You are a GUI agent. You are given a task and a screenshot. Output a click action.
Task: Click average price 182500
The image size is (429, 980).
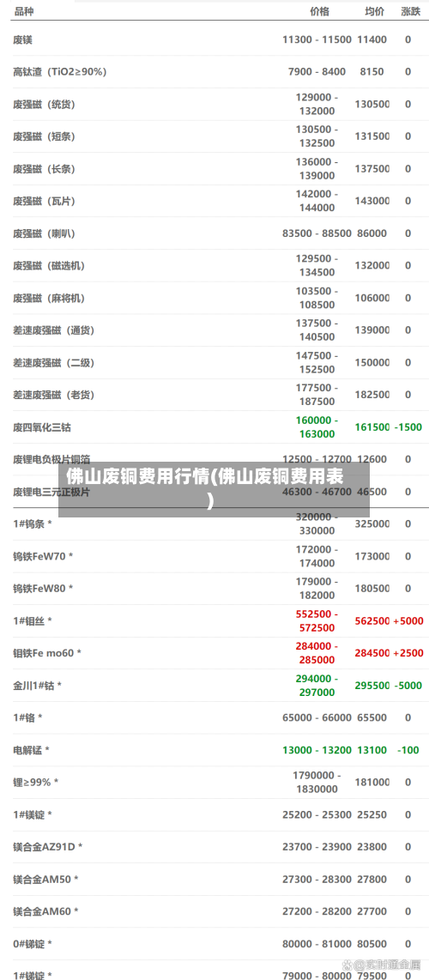[x=372, y=395]
